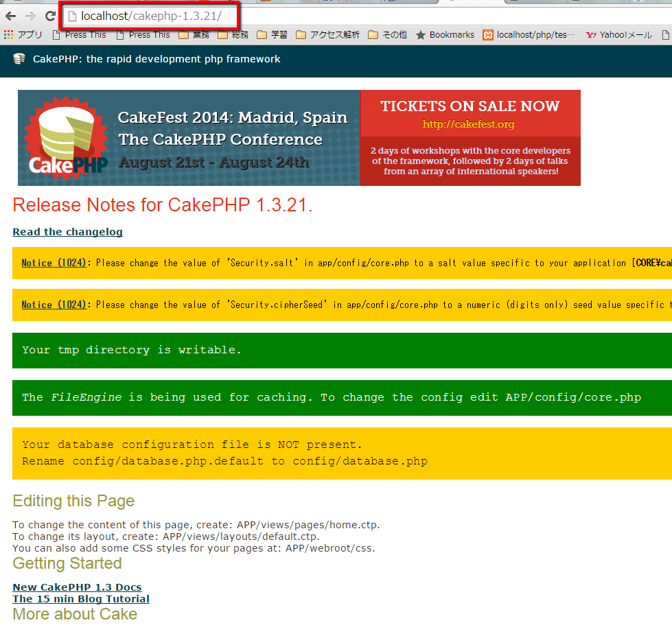Viewport: 672px width, 625px height.
Task: Click the More about Cake heading
Action: pos(75,614)
